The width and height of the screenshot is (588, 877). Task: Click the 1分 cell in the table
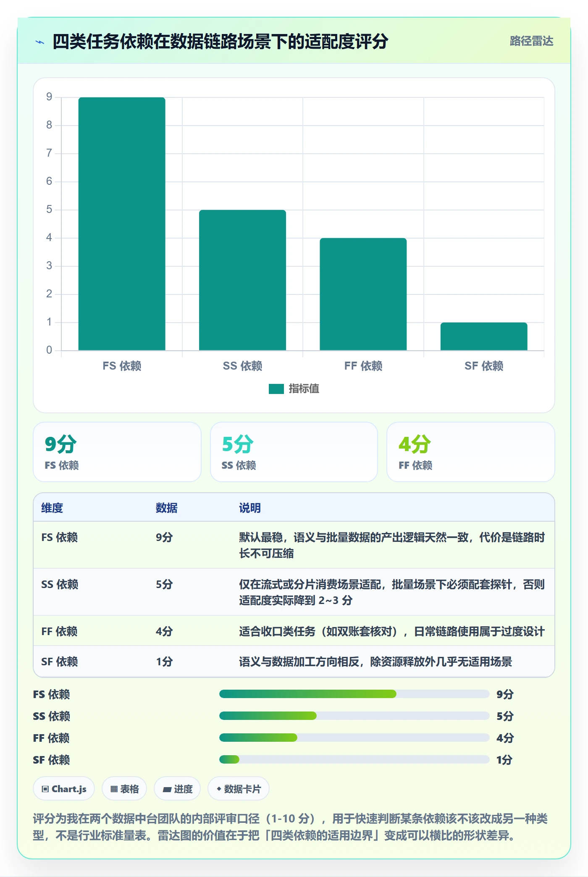(164, 662)
